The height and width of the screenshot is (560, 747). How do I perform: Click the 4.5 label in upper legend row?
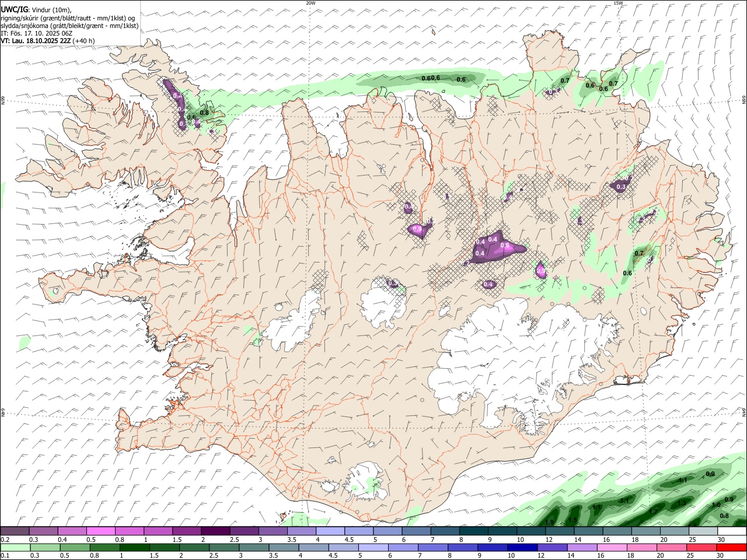349,540
